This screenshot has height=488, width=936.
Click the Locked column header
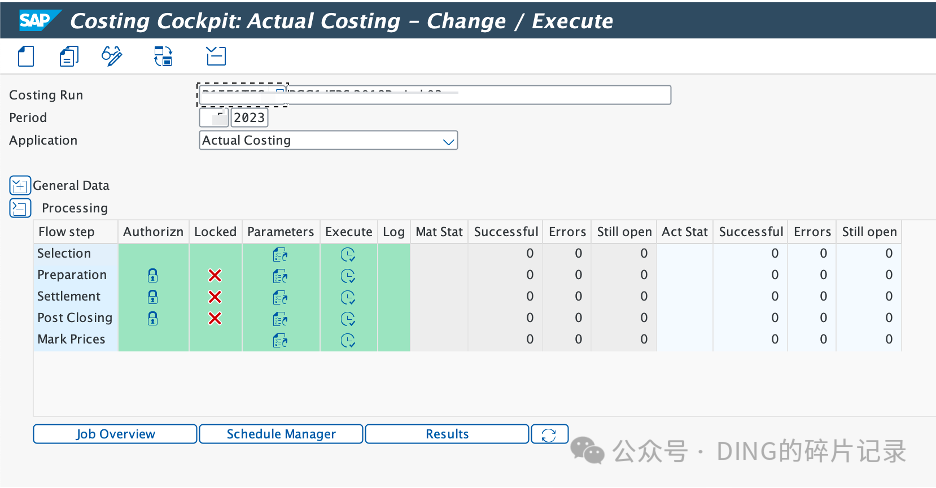click(x=215, y=231)
